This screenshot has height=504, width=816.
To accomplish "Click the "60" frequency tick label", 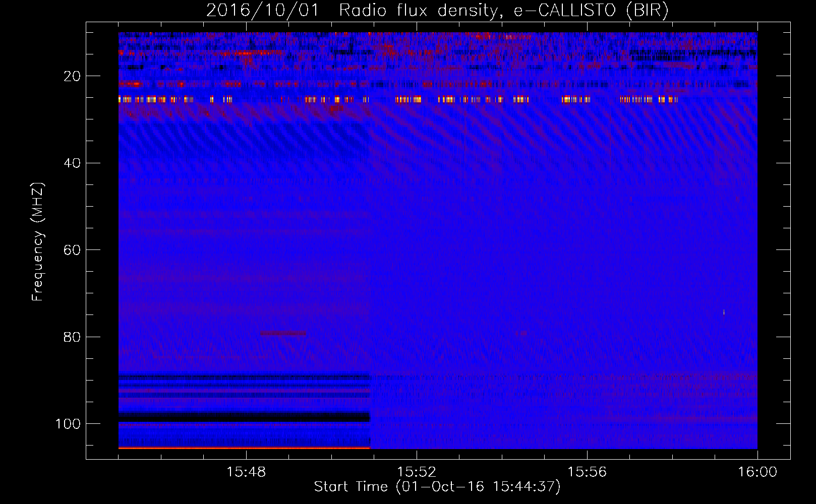I will point(72,250).
